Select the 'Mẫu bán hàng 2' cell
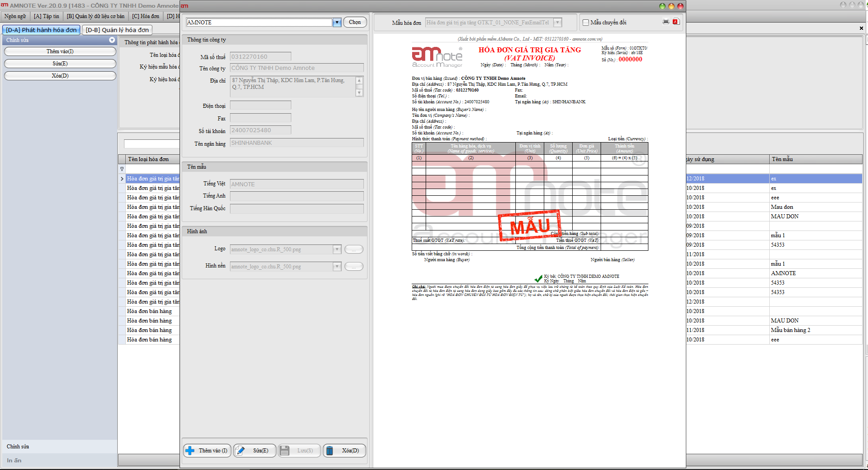This screenshot has width=868, height=470. [x=816, y=330]
